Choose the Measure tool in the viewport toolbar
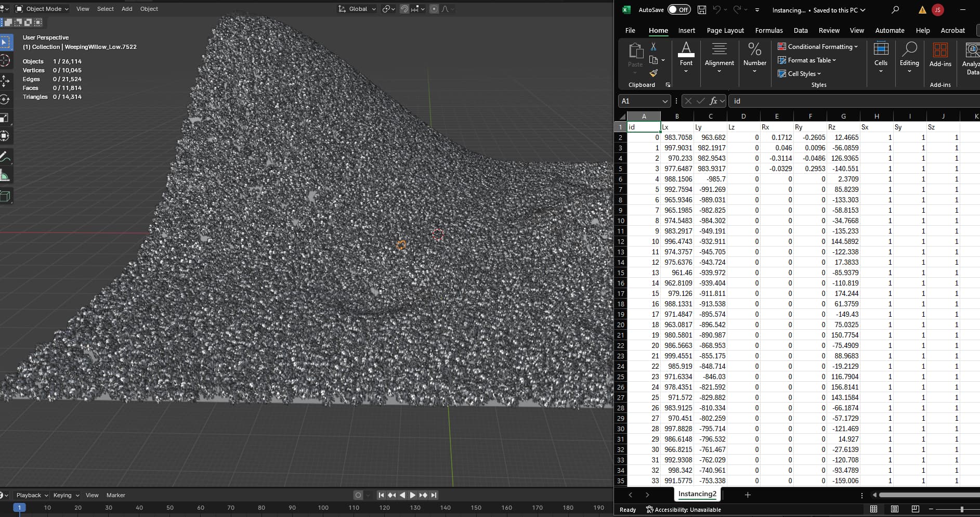 [5, 176]
